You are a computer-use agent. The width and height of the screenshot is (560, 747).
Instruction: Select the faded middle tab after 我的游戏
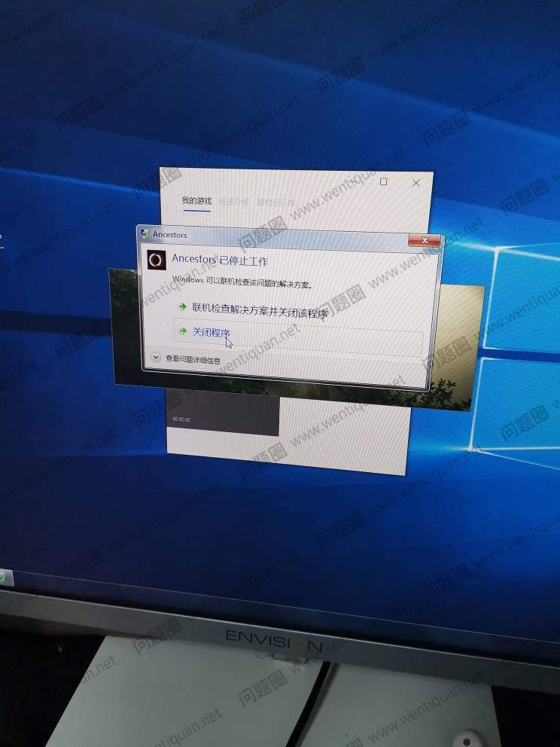tap(233, 202)
